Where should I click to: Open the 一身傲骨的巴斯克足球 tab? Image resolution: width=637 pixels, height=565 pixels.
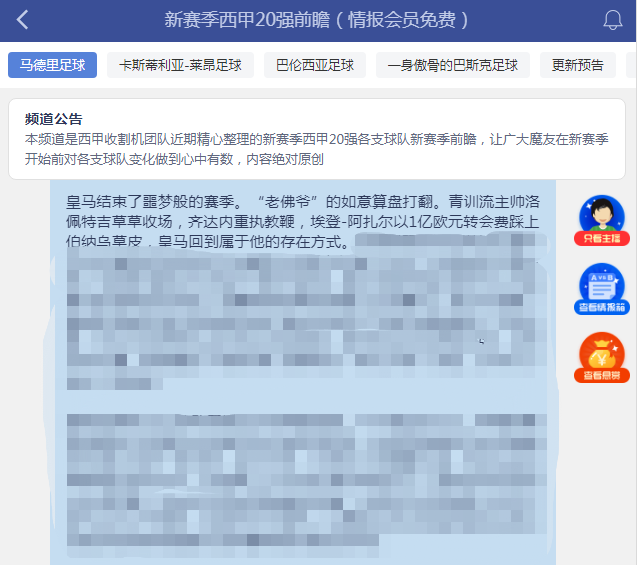click(453, 66)
